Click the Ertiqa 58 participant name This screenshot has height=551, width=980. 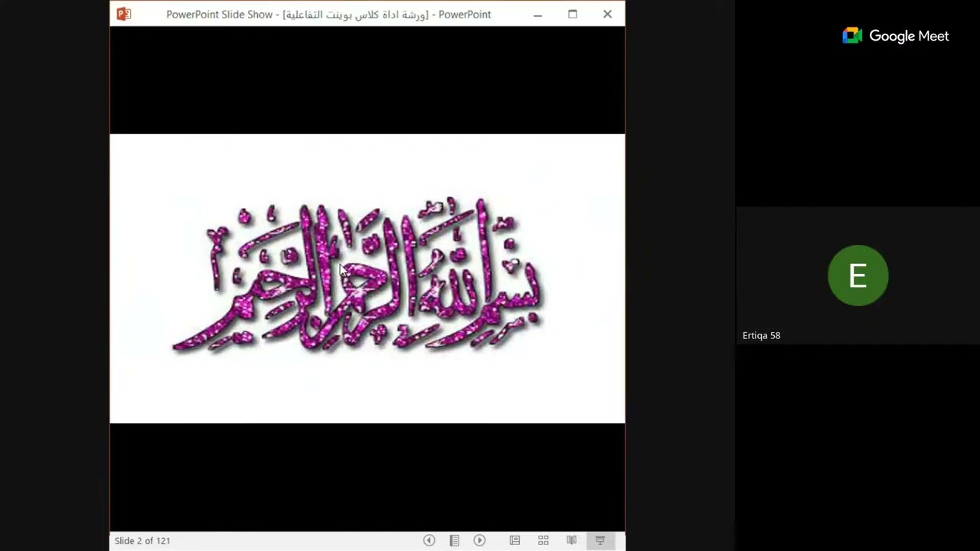click(x=761, y=335)
